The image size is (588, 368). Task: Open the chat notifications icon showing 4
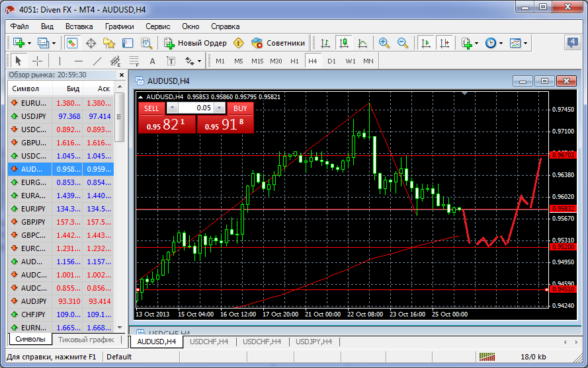click(572, 42)
